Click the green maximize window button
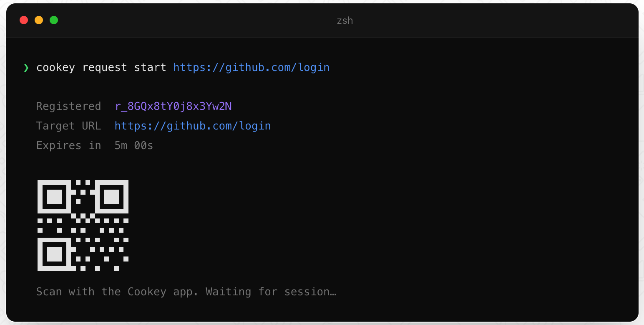644x325 pixels. click(54, 20)
